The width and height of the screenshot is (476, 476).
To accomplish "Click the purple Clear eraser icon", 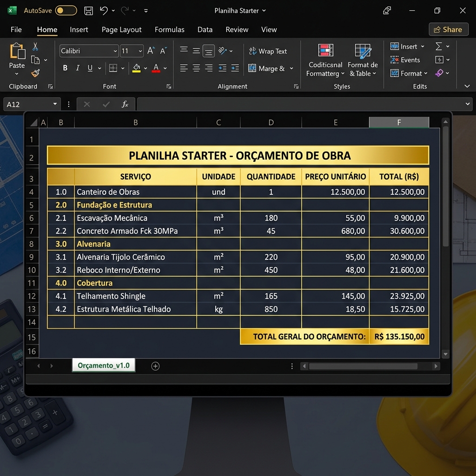I will click(439, 73).
